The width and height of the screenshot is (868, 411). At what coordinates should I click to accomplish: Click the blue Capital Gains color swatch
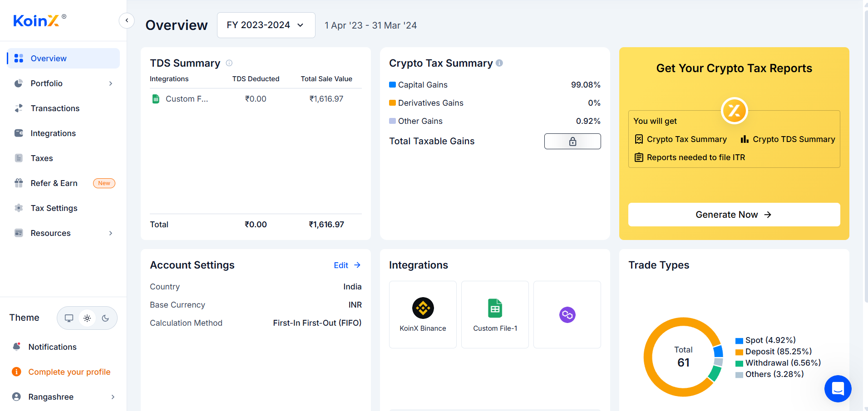pyautogui.click(x=392, y=84)
